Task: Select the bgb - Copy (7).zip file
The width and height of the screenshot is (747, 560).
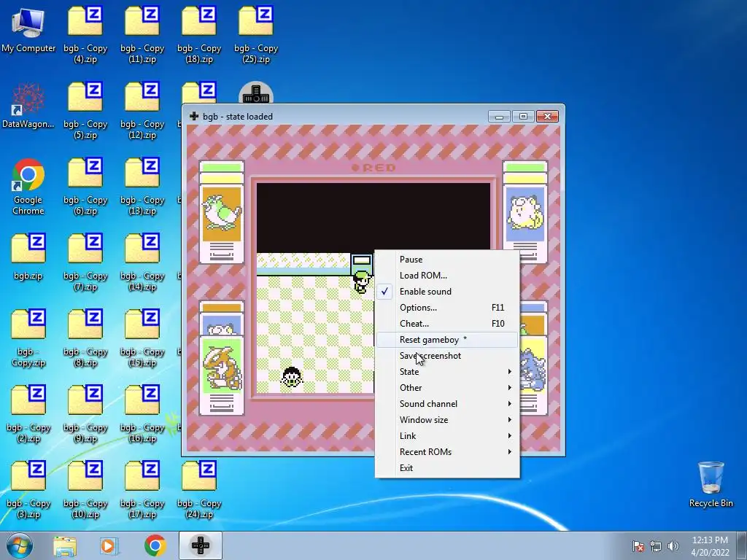Action: [85, 262]
